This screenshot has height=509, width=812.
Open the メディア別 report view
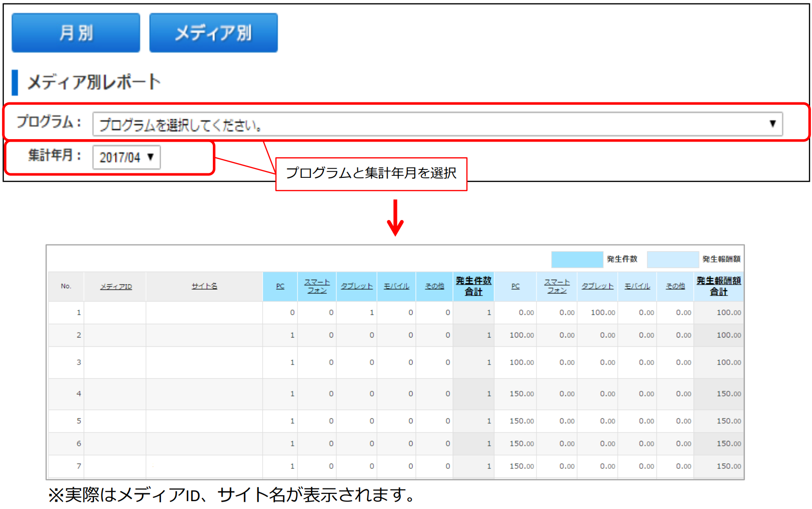coord(213,33)
